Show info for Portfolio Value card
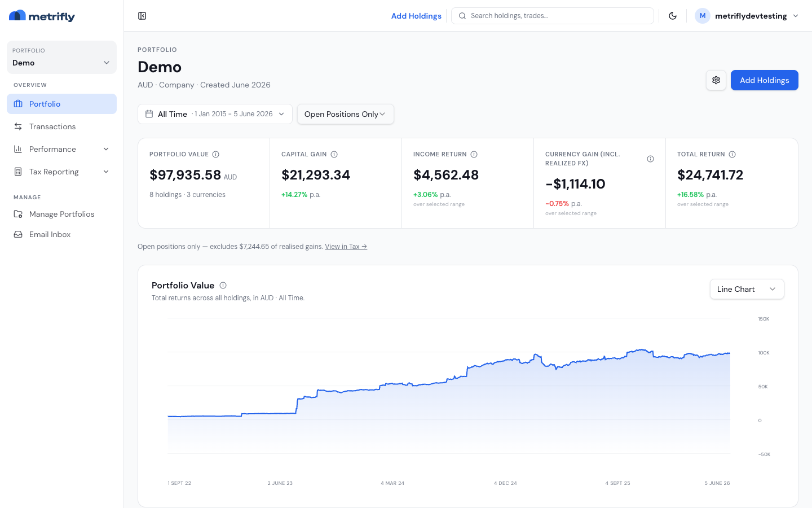 click(x=215, y=154)
